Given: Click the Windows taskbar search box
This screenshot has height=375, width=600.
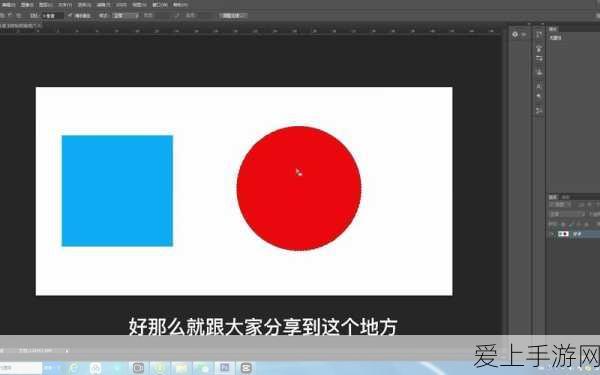Looking at the screenshot, I should 21,368.
